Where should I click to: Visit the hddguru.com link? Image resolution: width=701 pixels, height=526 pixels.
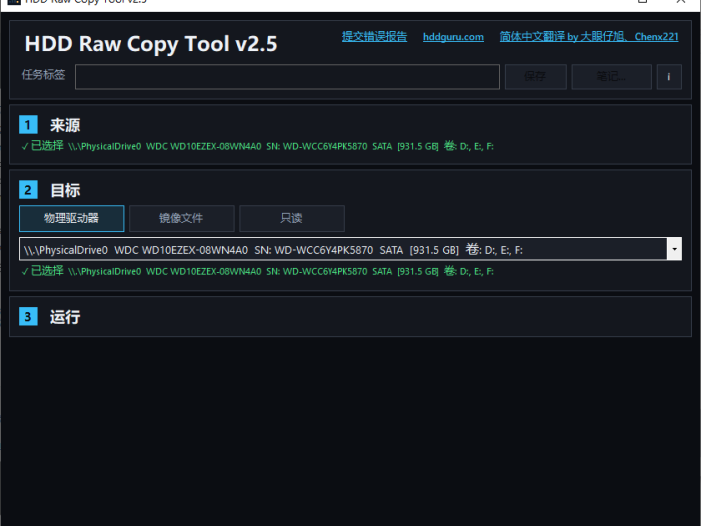click(x=453, y=37)
